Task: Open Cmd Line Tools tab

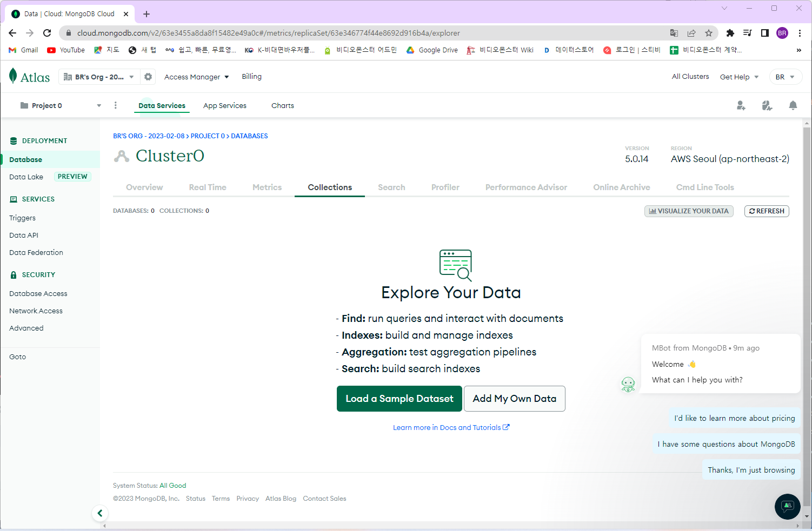Action: [705, 187]
